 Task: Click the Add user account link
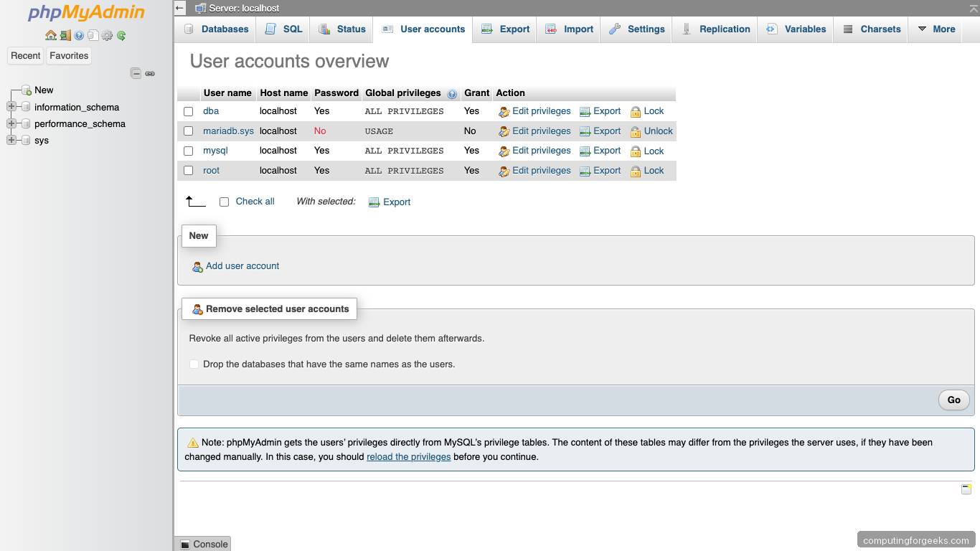click(x=242, y=265)
